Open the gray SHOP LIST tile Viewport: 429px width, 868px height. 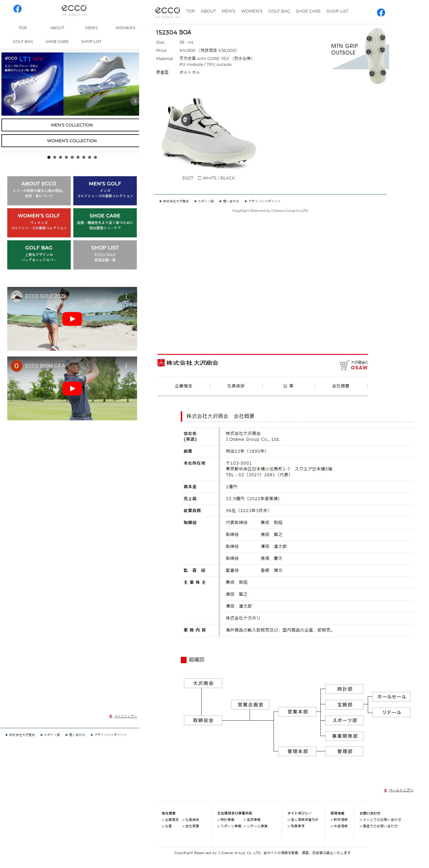point(105,254)
